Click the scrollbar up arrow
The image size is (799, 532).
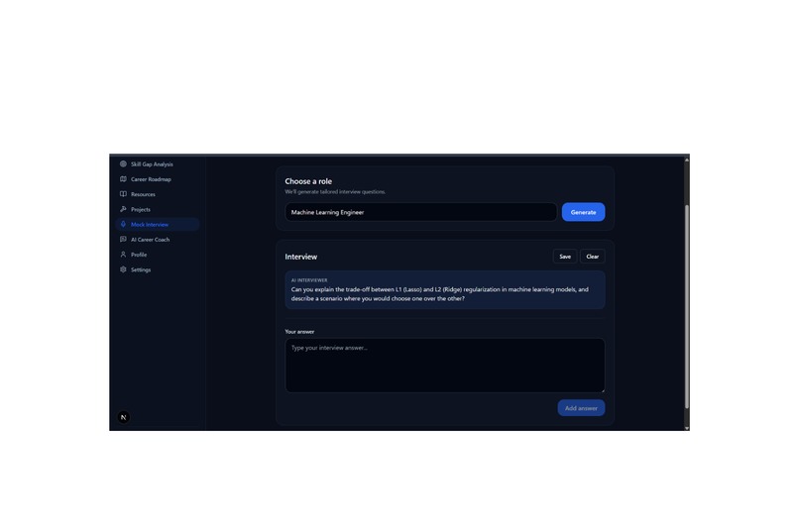coord(686,160)
